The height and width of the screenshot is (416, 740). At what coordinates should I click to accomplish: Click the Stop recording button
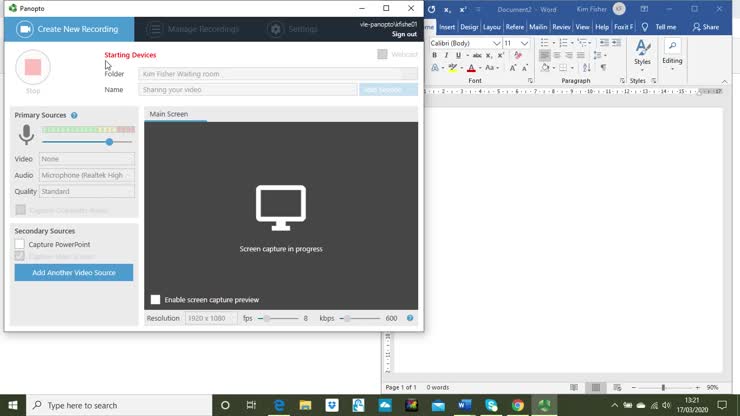32,67
